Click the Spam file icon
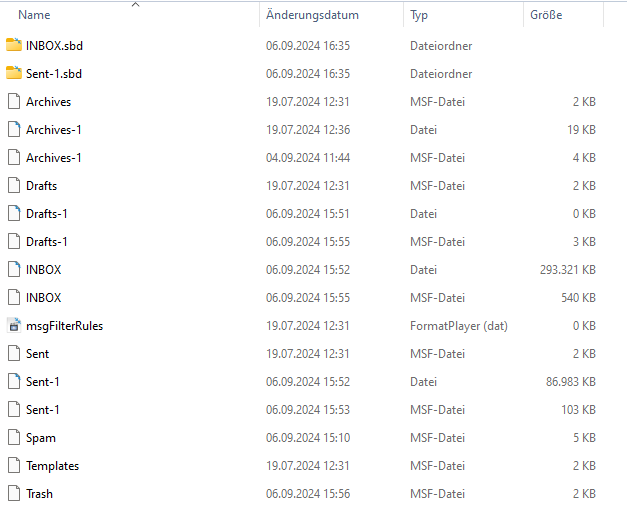The height and width of the screenshot is (532, 627). (13, 437)
